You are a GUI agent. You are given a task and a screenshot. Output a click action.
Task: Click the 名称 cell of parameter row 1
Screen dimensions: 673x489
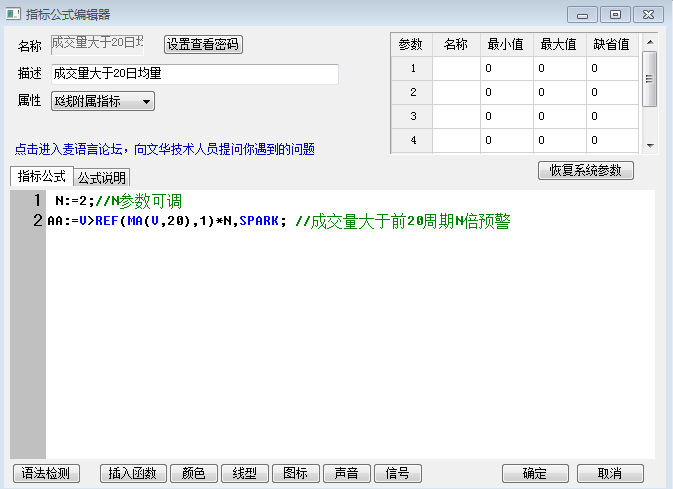[455, 68]
